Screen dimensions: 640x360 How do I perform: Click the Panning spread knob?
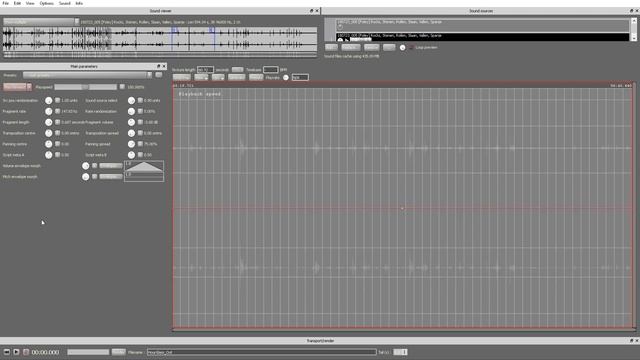click(131, 144)
